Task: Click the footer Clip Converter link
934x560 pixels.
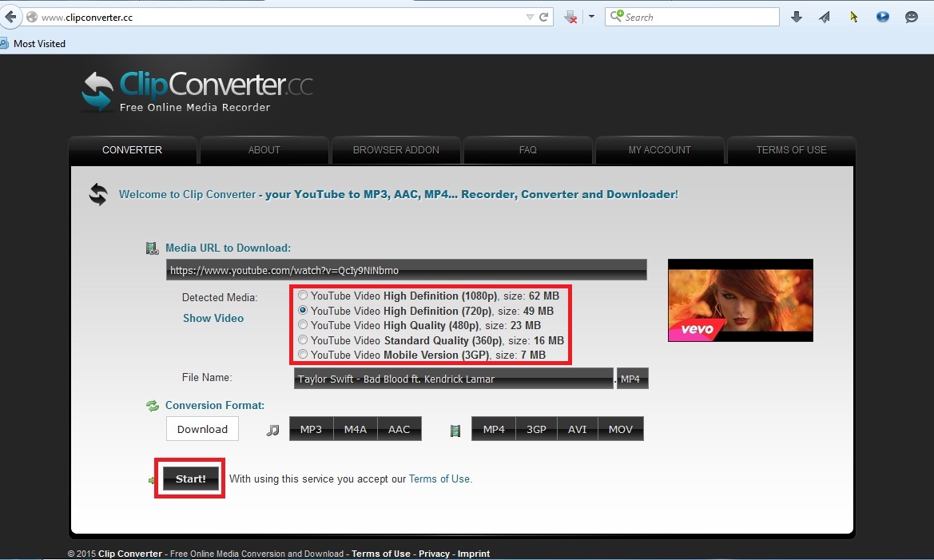Action: (130, 554)
